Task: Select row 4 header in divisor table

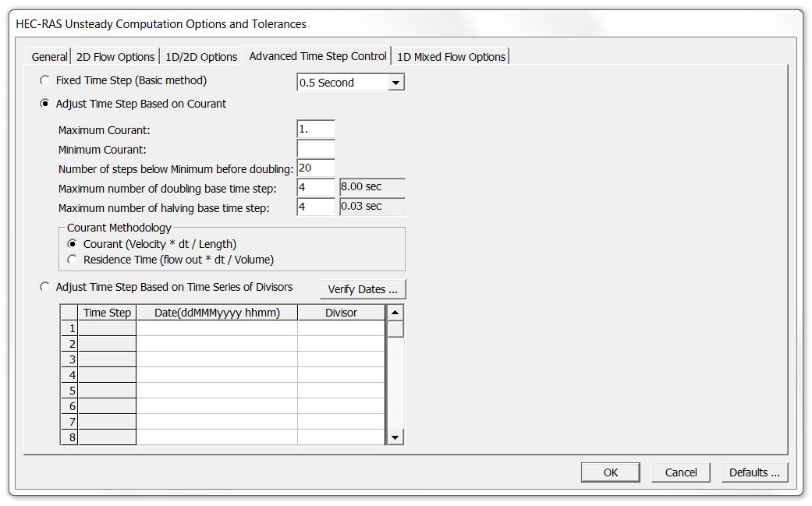Action: (x=69, y=374)
